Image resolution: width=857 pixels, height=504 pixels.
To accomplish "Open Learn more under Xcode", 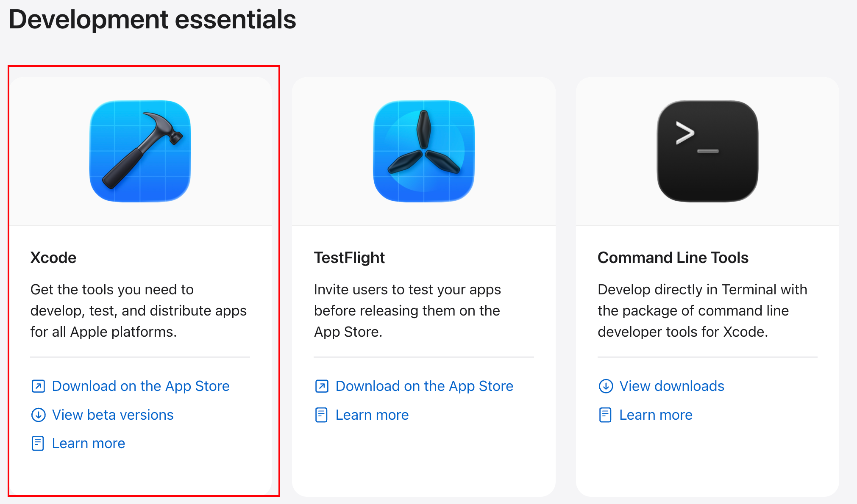I will click(89, 443).
